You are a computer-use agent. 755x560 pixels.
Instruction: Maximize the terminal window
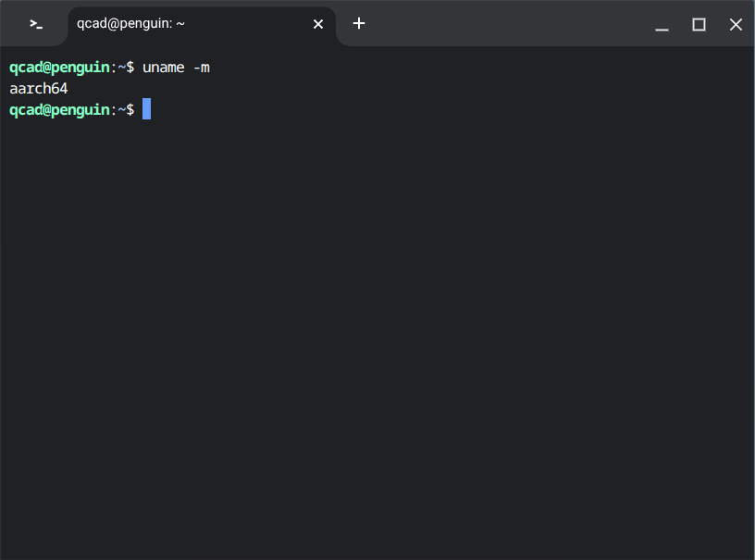(699, 25)
